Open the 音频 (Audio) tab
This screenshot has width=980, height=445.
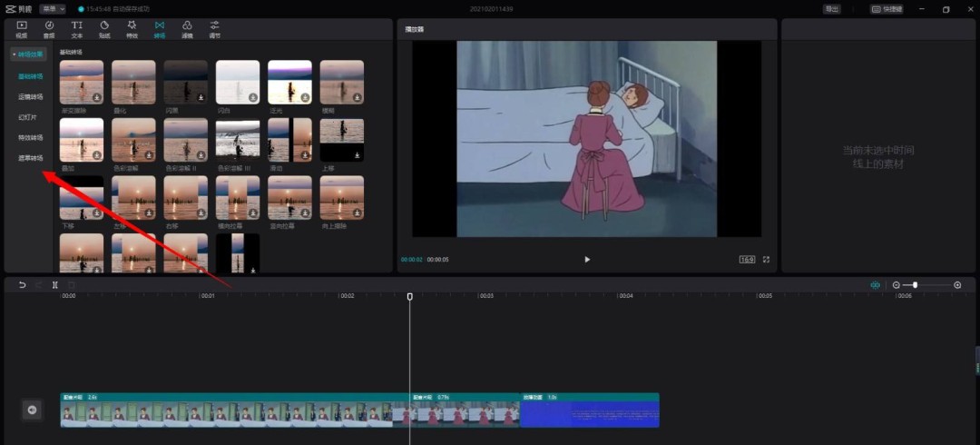[x=49, y=29]
